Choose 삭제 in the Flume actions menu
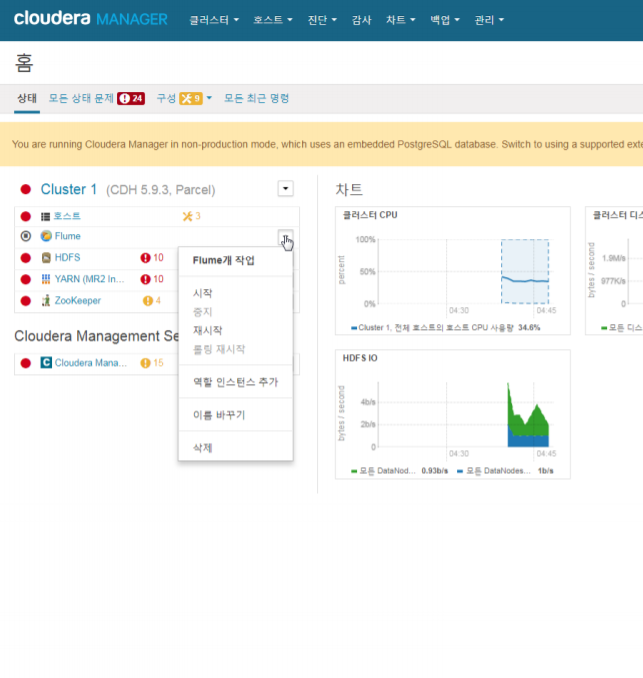This screenshot has width=643, height=678. click(202, 448)
